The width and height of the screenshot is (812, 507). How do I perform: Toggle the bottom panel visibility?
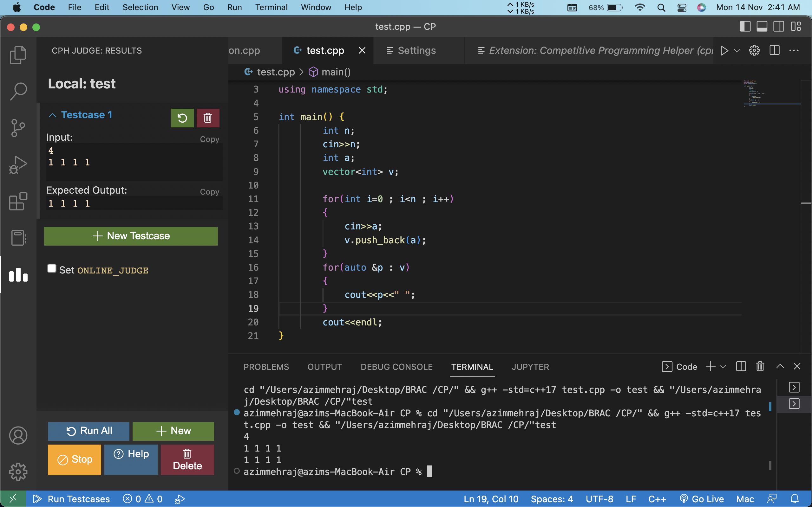point(762,27)
